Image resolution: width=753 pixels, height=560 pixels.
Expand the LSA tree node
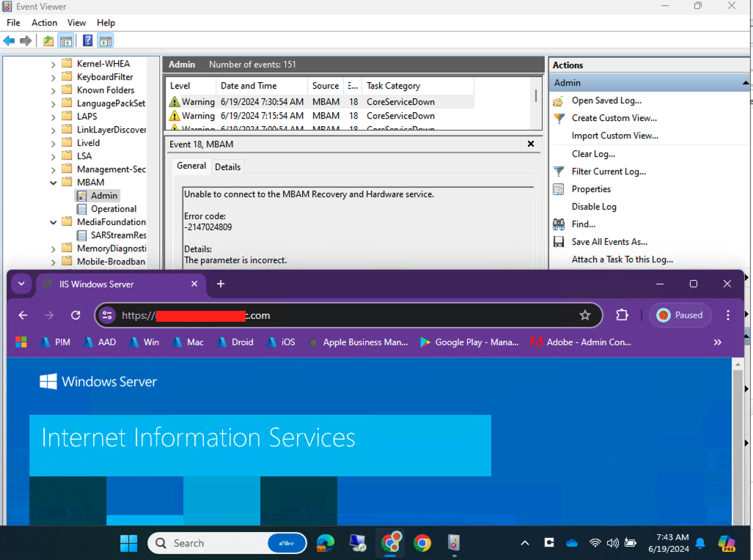tap(54, 156)
